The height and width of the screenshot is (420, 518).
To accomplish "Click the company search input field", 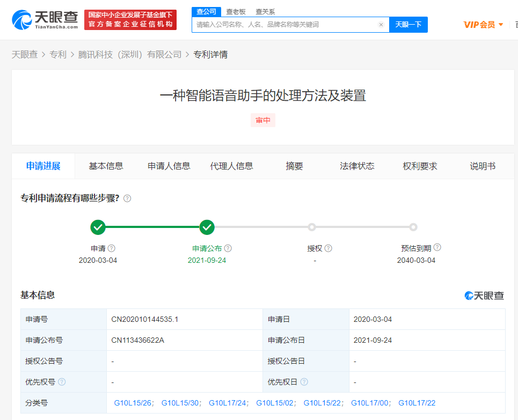I will coord(284,25).
